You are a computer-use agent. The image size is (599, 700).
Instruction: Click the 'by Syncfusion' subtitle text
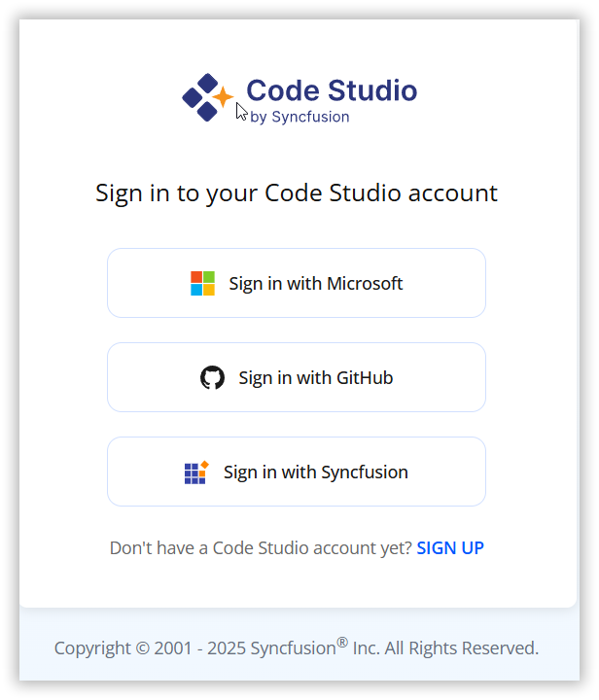click(x=299, y=117)
